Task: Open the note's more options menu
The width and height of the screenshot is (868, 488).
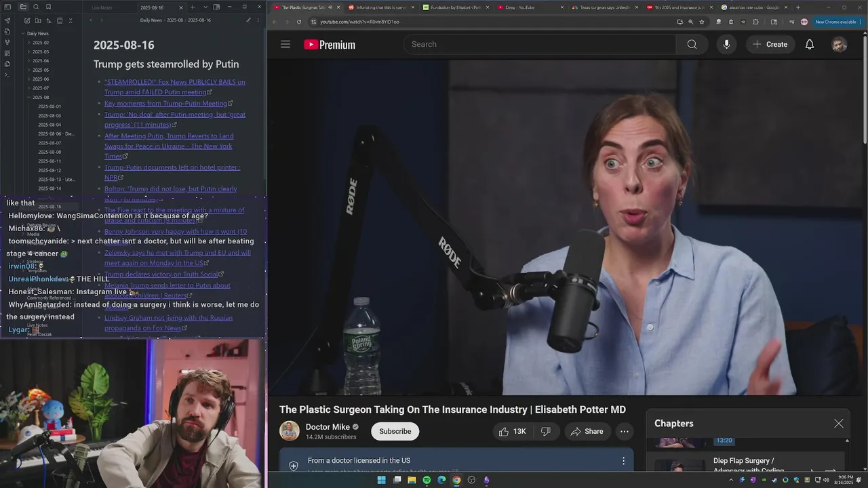Action: point(259,20)
